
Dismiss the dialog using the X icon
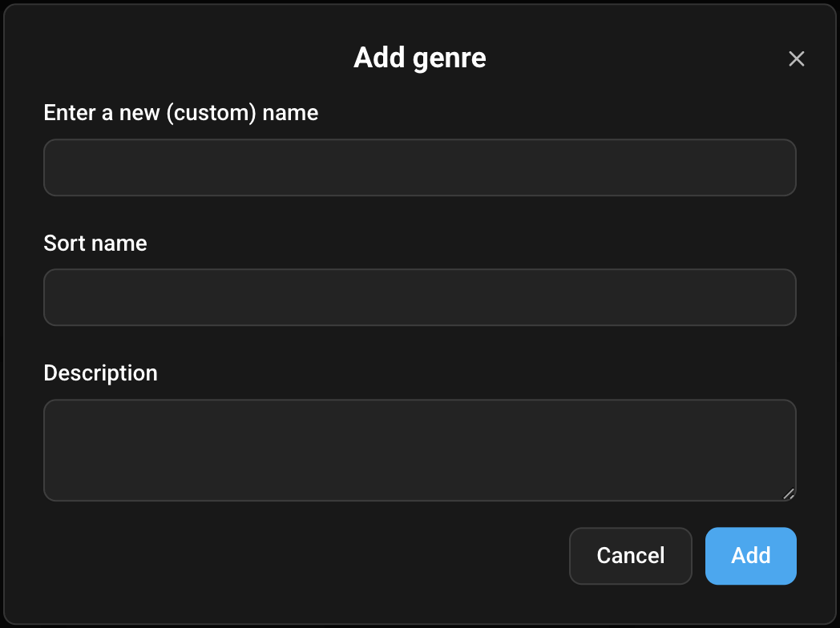(796, 58)
